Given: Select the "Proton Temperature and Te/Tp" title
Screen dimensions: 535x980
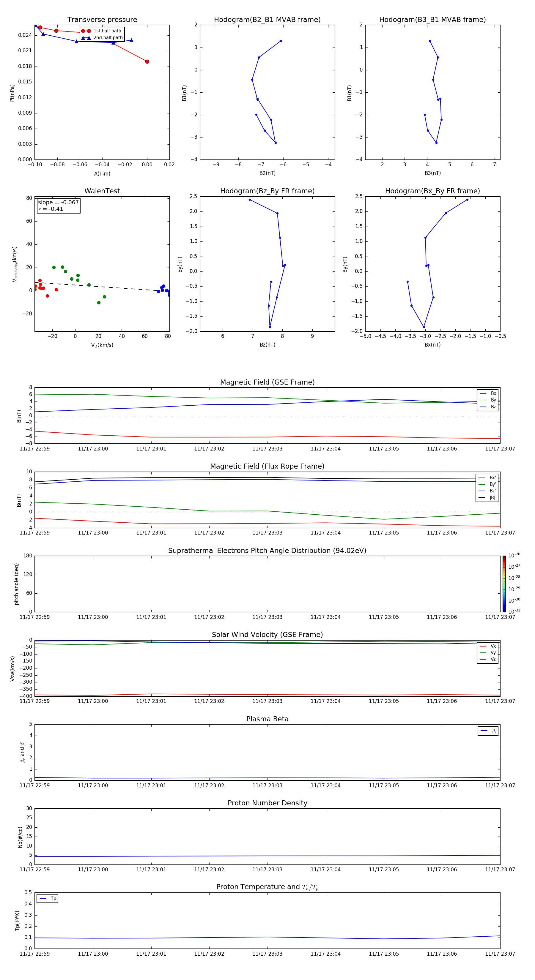Looking at the screenshot, I should (267, 887).
